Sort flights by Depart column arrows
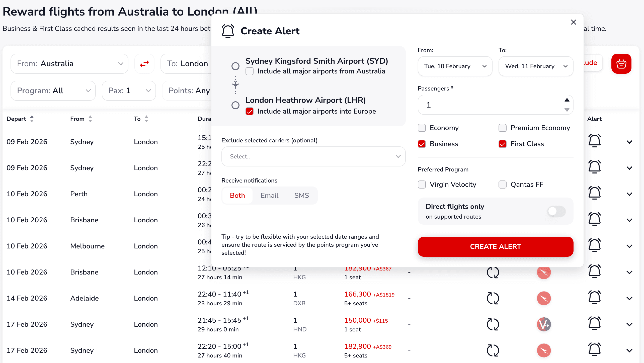Image resolution: width=644 pixels, height=363 pixels. [32, 119]
